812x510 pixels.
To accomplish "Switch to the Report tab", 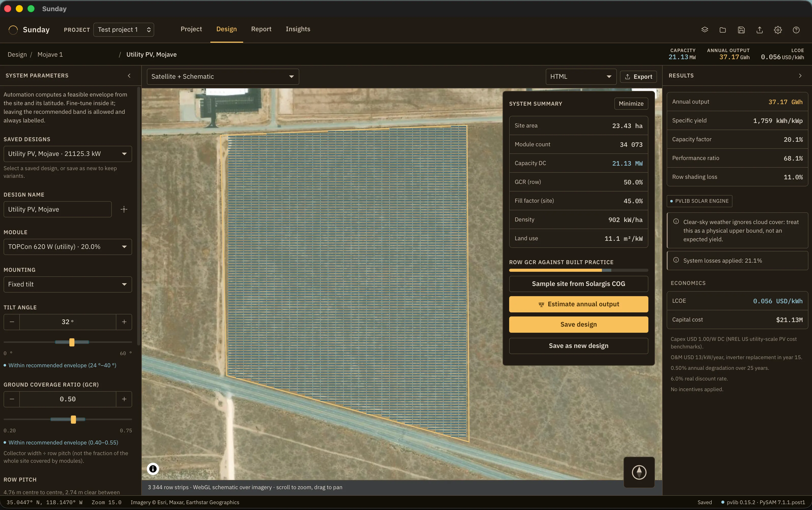I will point(261,29).
